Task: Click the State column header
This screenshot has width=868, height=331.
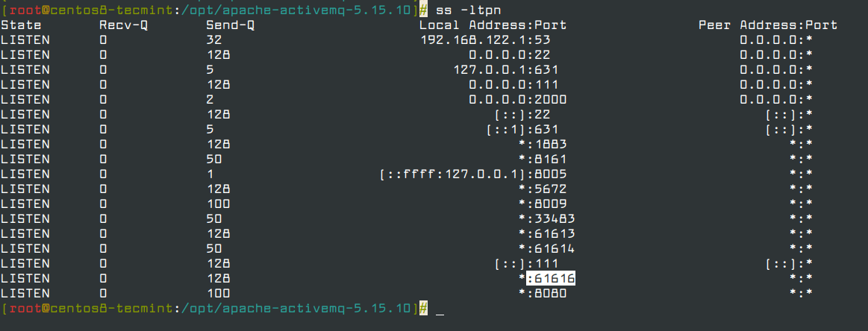Action: (x=21, y=25)
